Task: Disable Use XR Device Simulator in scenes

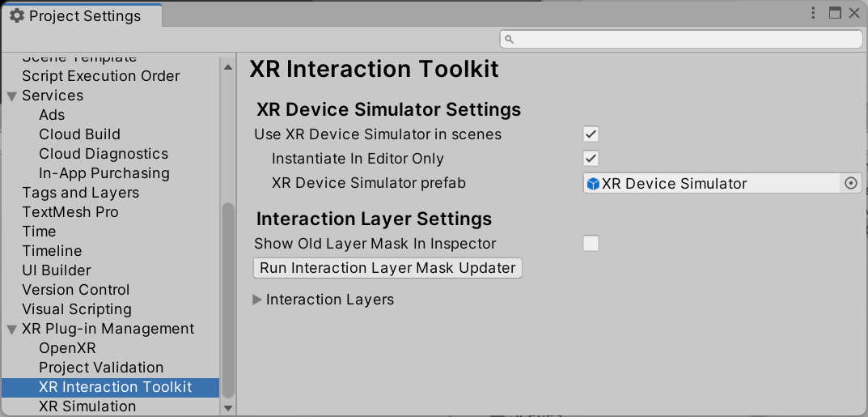Action: tap(591, 134)
